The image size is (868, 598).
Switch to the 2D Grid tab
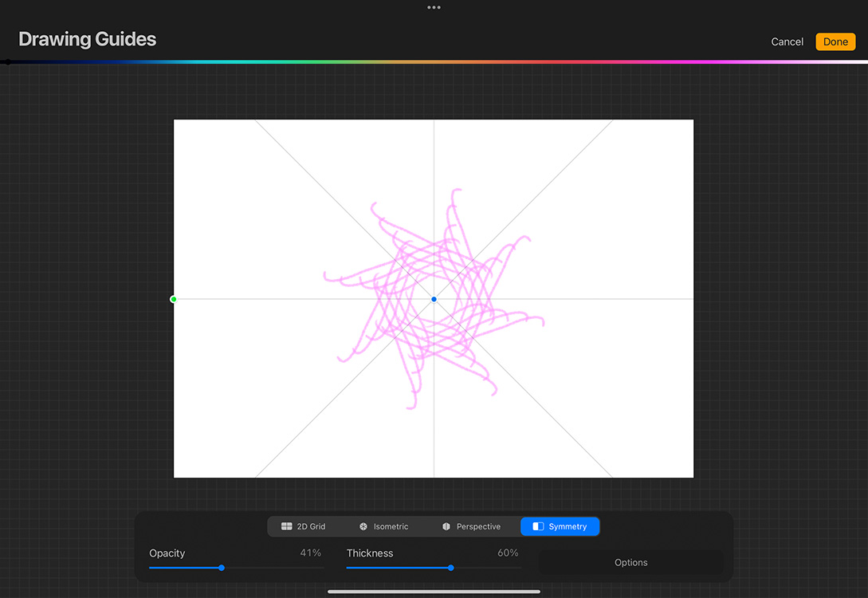pyautogui.click(x=307, y=526)
